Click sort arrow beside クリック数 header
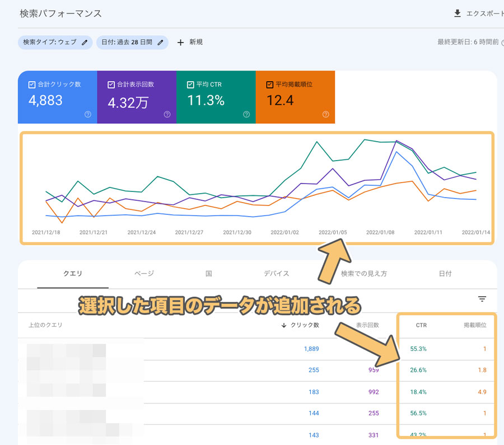Image resolution: width=504 pixels, height=445 pixels. pos(284,325)
